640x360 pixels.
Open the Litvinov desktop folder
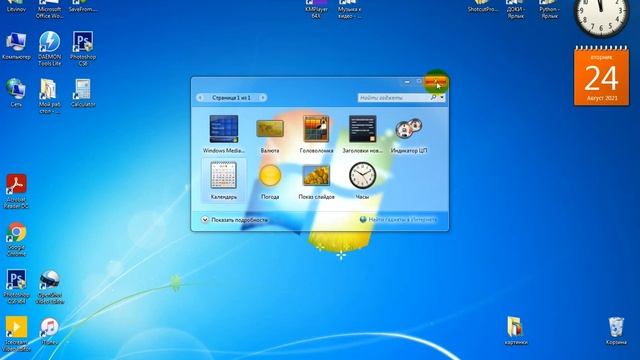16,6
